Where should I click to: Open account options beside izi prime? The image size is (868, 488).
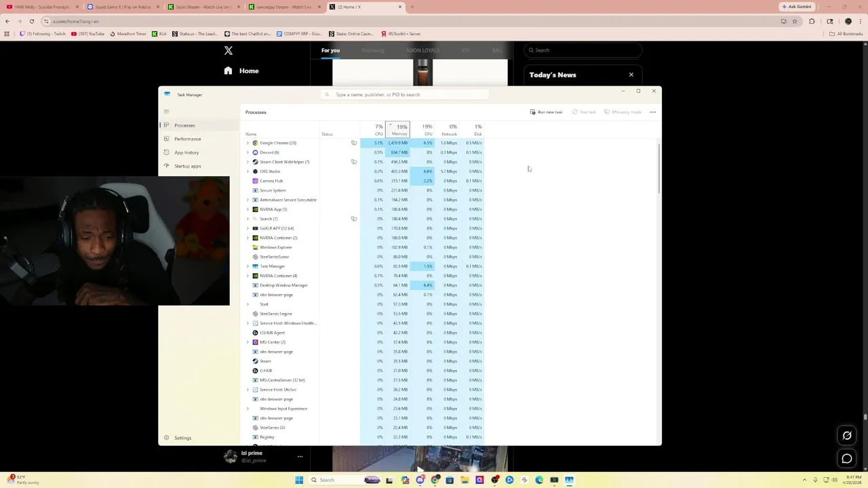click(300, 457)
